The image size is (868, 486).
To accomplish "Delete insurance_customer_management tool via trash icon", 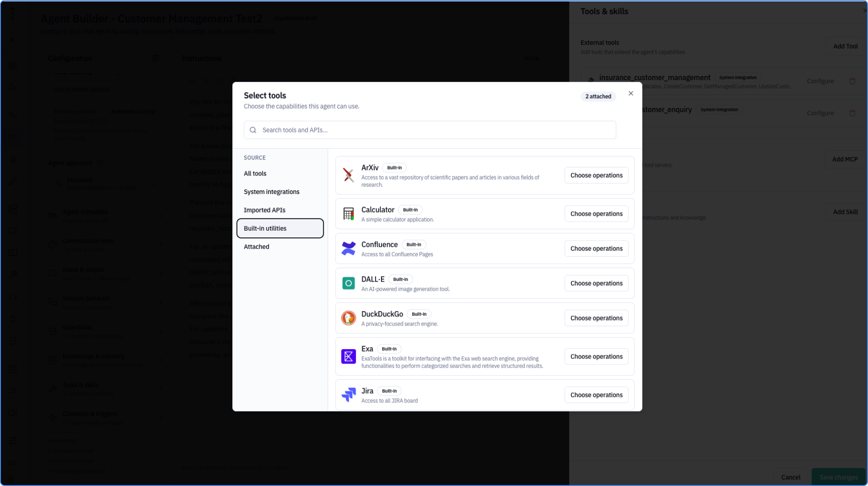I will point(852,81).
